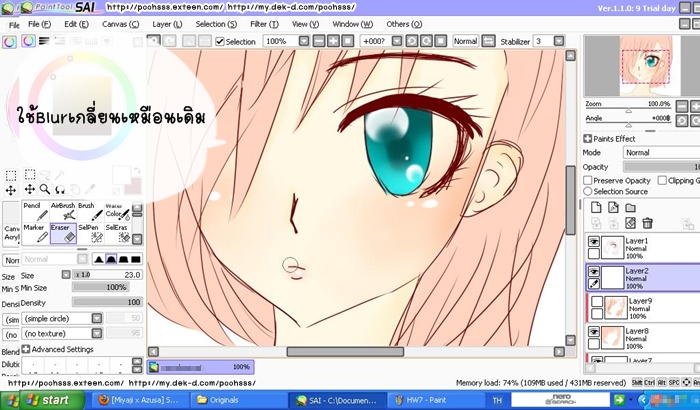Select the Selection Source radio button
The height and width of the screenshot is (410, 700).
pos(588,191)
